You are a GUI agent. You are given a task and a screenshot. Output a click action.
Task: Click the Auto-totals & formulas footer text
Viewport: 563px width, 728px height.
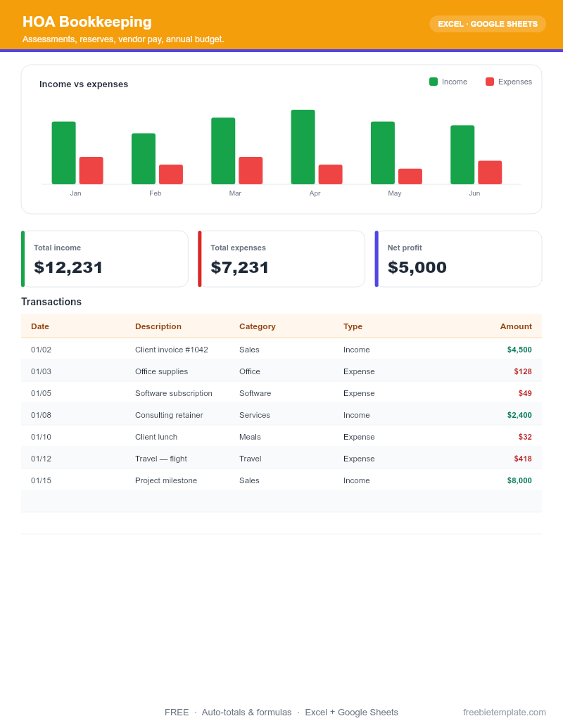point(246,713)
